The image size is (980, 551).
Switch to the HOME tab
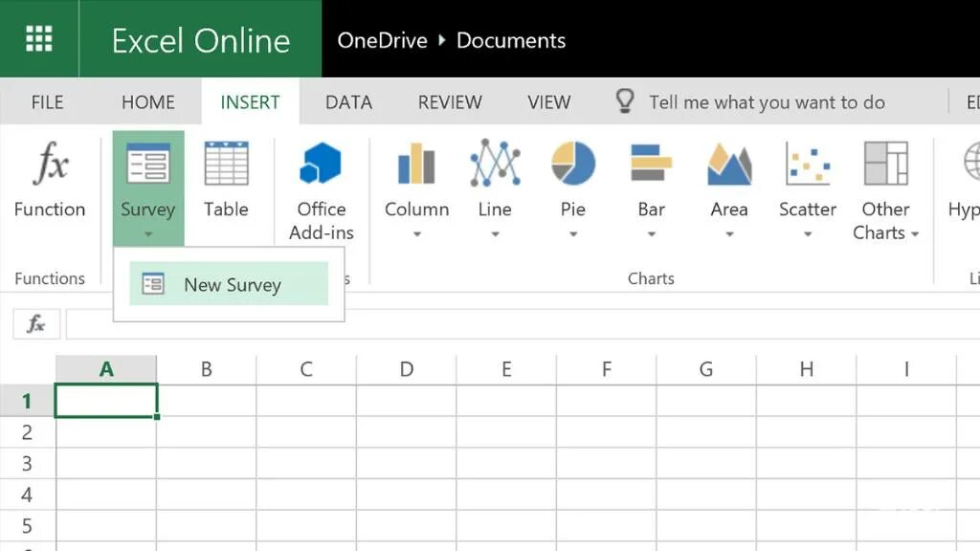point(148,102)
